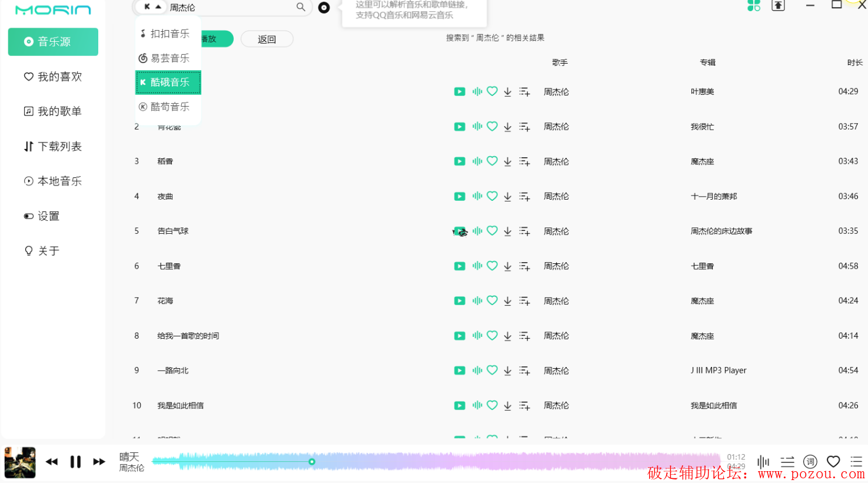Open 本地音乐 in the sidebar
The width and height of the screenshot is (868, 483).
[53, 181]
